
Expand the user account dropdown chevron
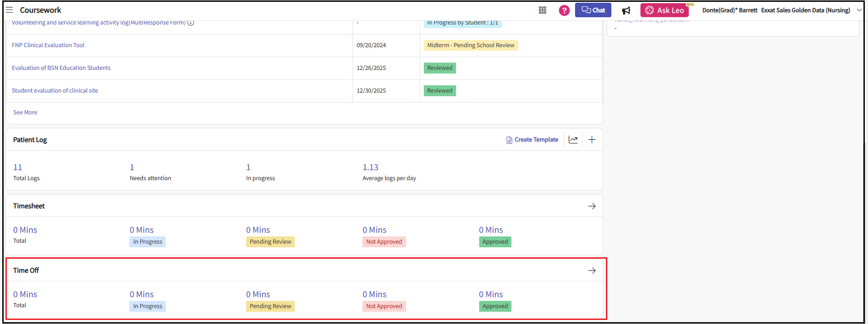tap(859, 10)
